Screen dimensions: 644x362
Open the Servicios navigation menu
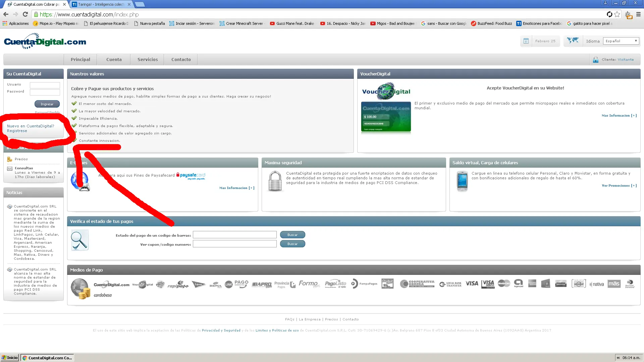(x=148, y=60)
